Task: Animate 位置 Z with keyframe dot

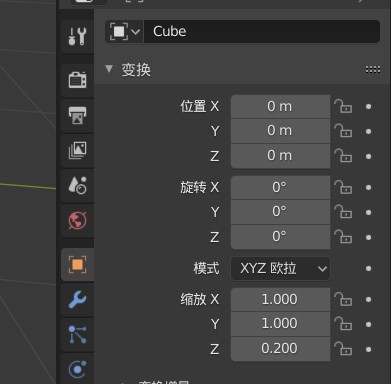Action: point(368,156)
